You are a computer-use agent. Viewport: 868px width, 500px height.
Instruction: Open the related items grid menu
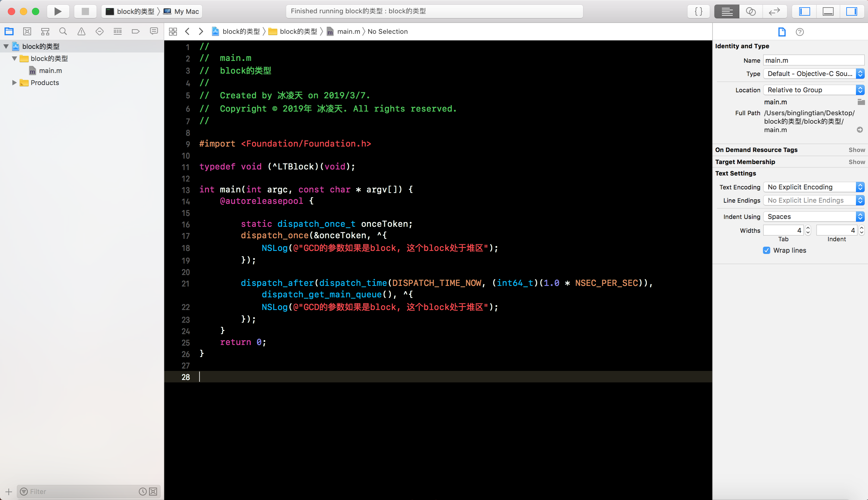173,32
